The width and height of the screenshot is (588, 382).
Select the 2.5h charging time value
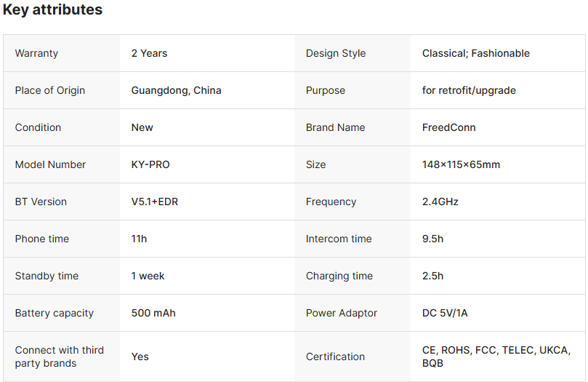pos(432,276)
